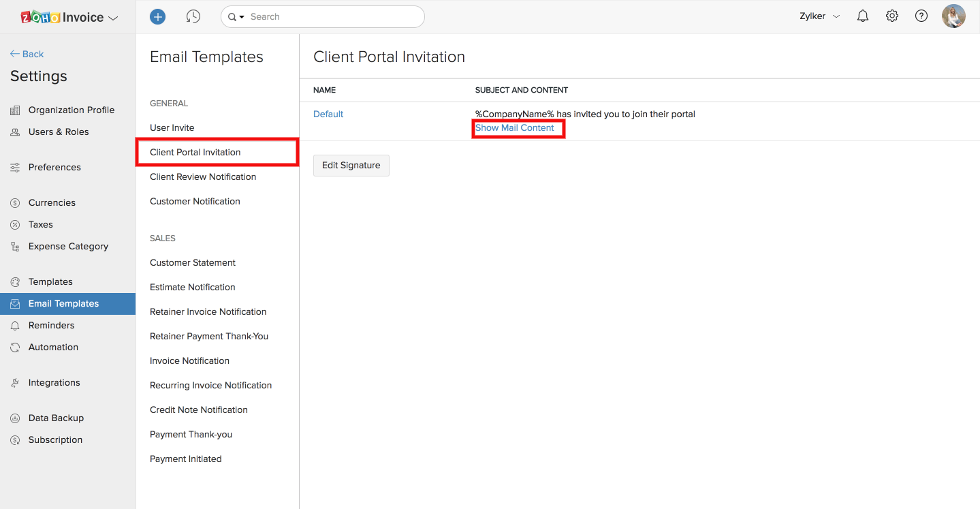Open the Zoho Invoice dropdown chevron

click(x=113, y=16)
